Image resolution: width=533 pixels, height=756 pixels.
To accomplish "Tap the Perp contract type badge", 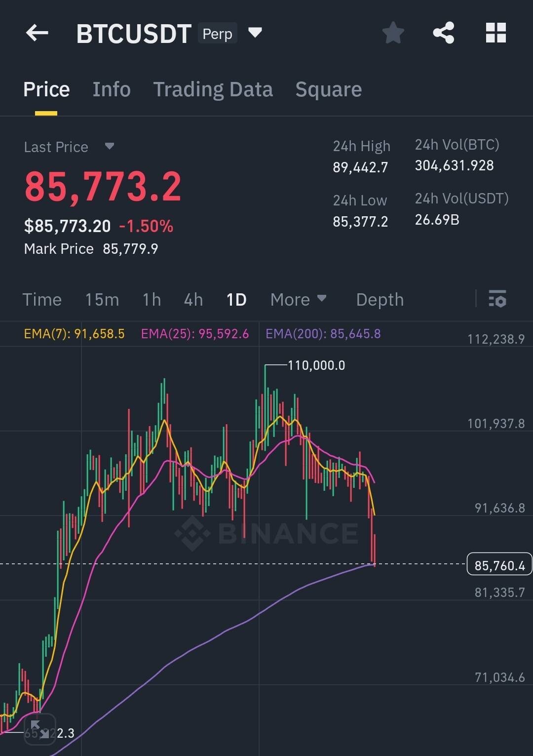I will click(x=217, y=34).
